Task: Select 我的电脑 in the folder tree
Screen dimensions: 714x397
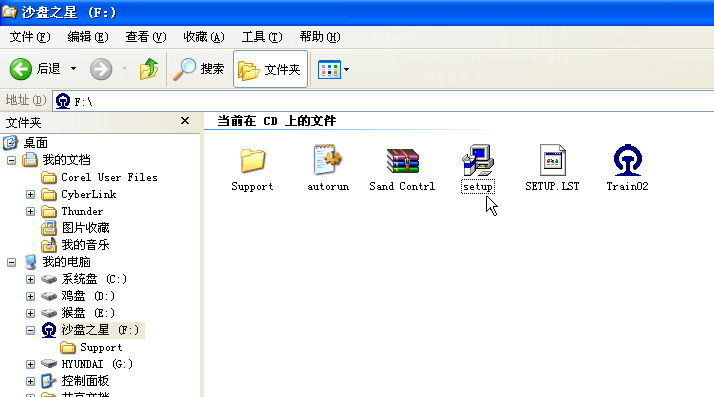Action: (66, 262)
